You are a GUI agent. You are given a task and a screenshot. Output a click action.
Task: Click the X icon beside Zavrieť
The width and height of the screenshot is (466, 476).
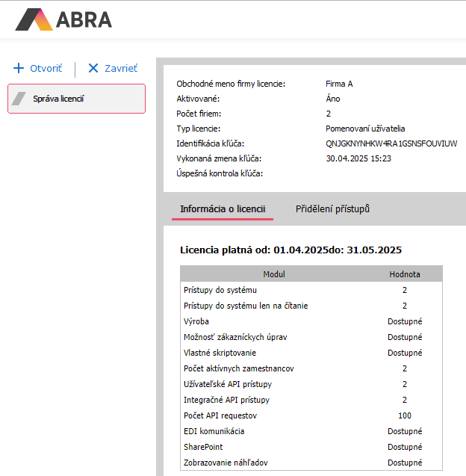tap(93, 68)
